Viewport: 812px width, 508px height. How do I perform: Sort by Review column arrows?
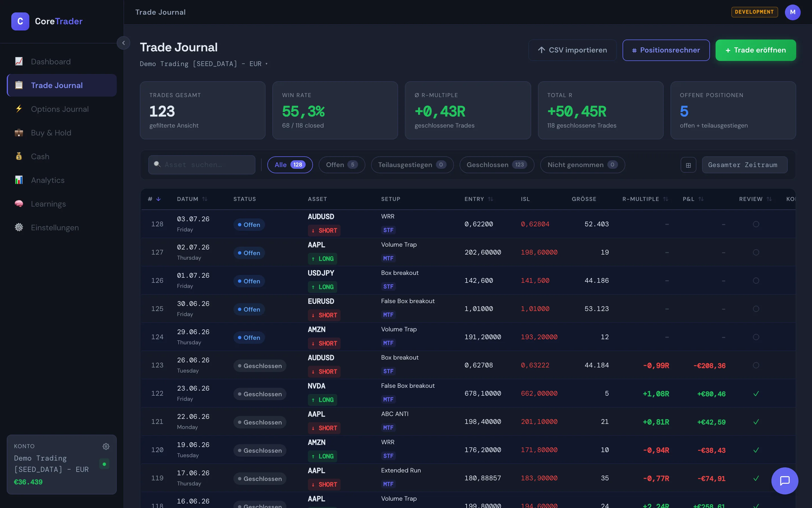coord(769,199)
